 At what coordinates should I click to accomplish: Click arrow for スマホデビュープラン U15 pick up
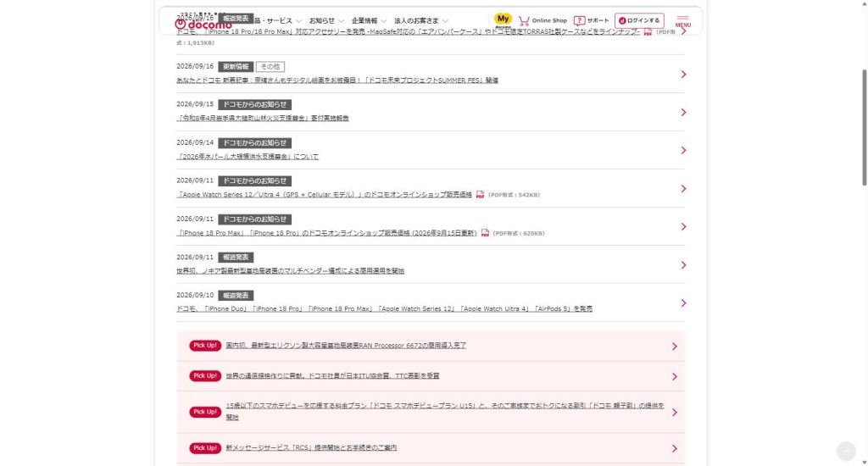(x=674, y=413)
